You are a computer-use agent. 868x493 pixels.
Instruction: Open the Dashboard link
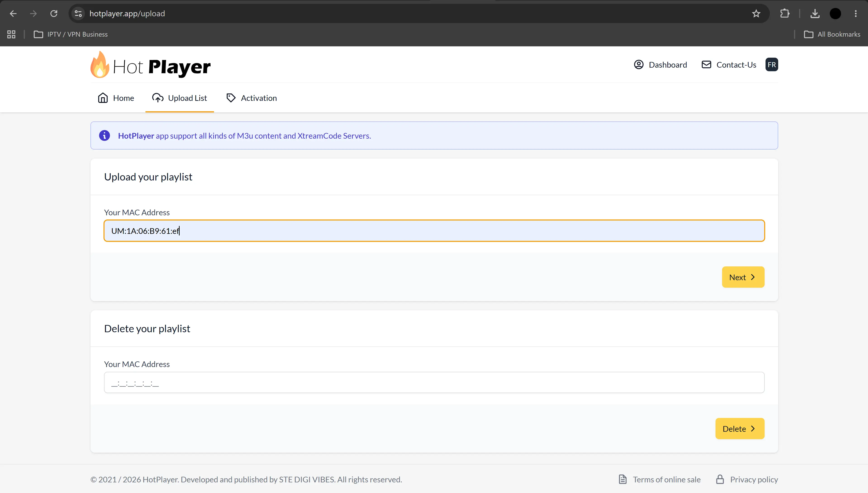tap(660, 65)
